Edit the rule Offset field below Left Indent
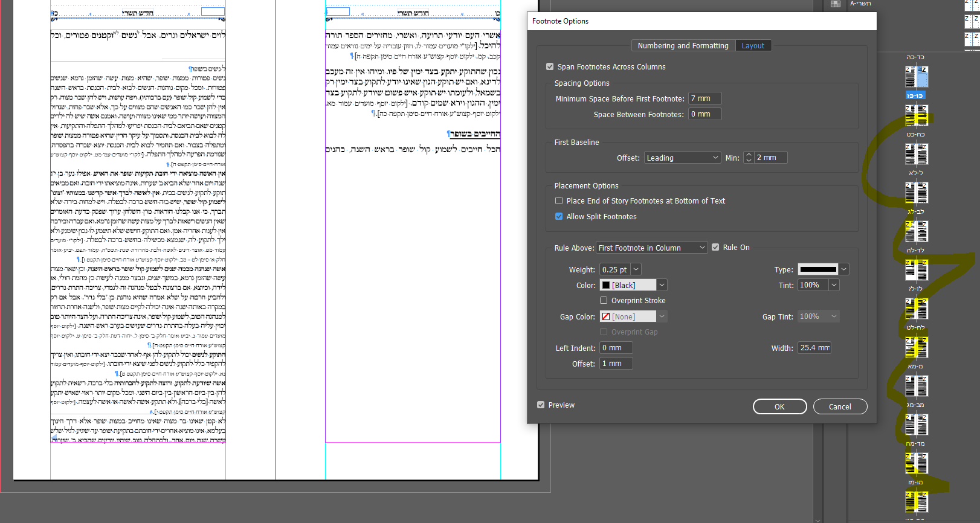 point(616,364)
